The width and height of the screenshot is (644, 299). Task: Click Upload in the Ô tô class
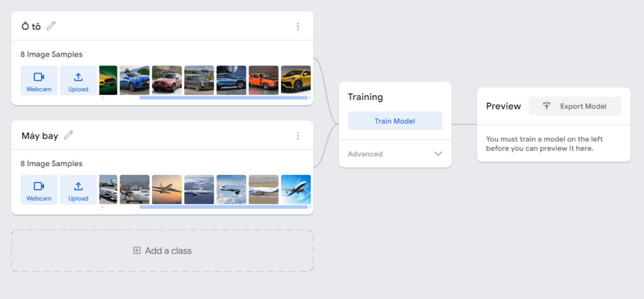[x=79, y=81]
